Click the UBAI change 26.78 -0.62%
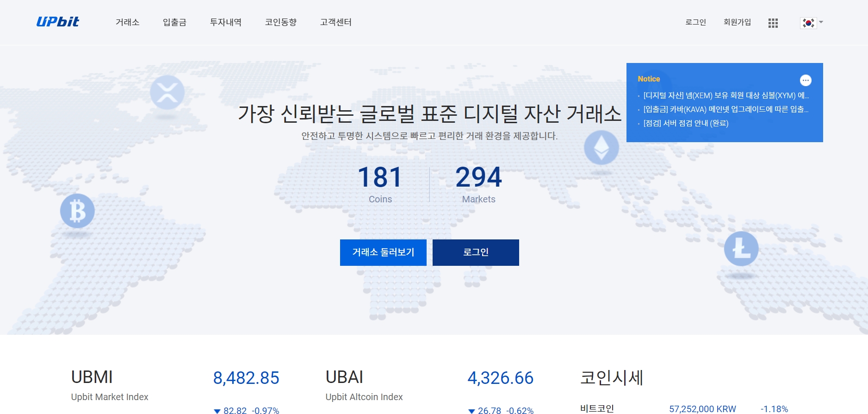The image size is (868, 414). 501,410
